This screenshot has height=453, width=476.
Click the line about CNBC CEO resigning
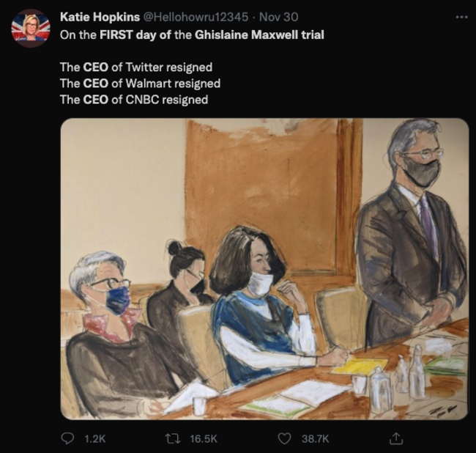[x=134, y=100]
